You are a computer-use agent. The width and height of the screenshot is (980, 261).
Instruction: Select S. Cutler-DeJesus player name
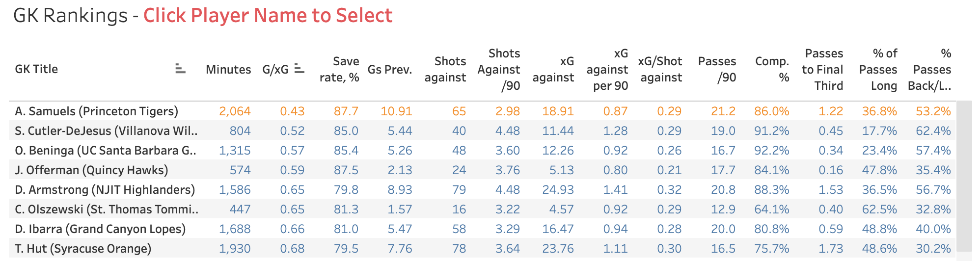[x=106, y=131]
